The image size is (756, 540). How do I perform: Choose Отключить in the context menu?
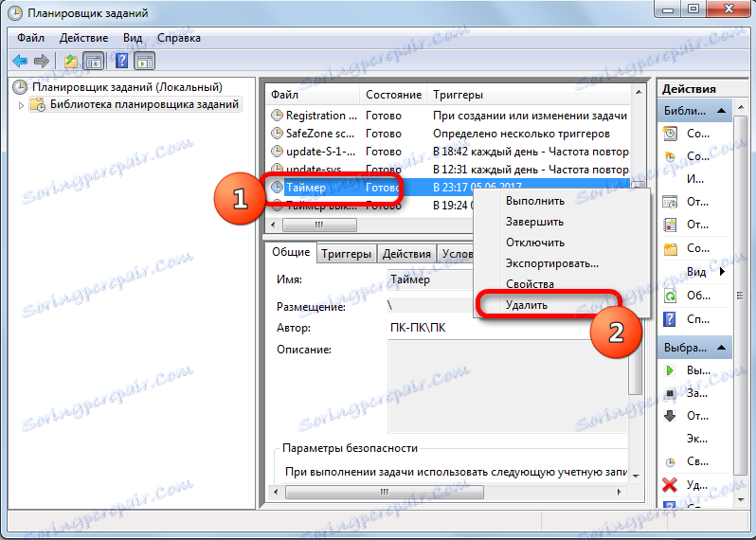[x=534, y=243]
